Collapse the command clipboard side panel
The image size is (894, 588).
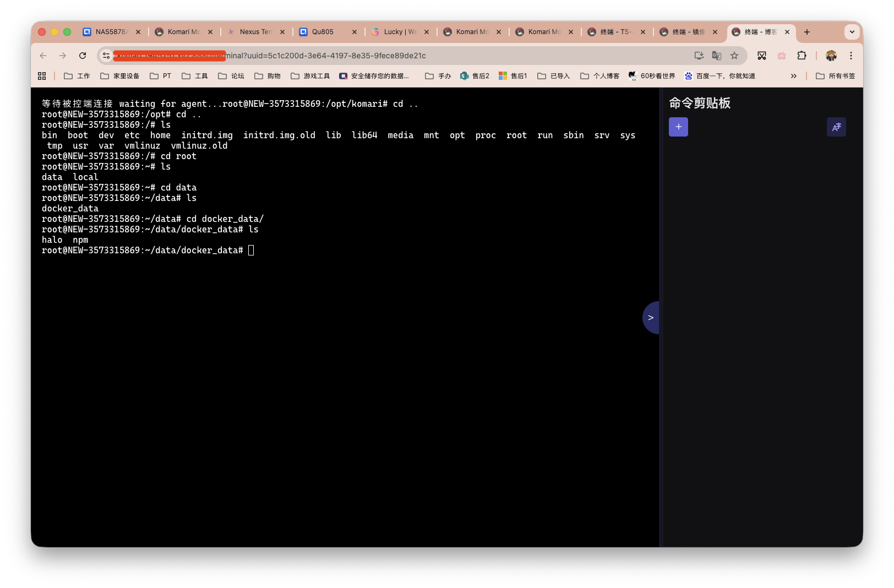650,318
